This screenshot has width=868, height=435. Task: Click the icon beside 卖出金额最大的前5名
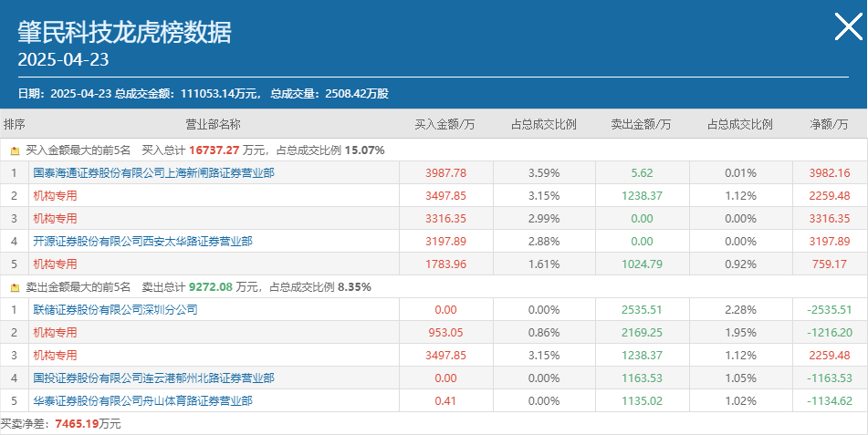(x=15, y=287)
